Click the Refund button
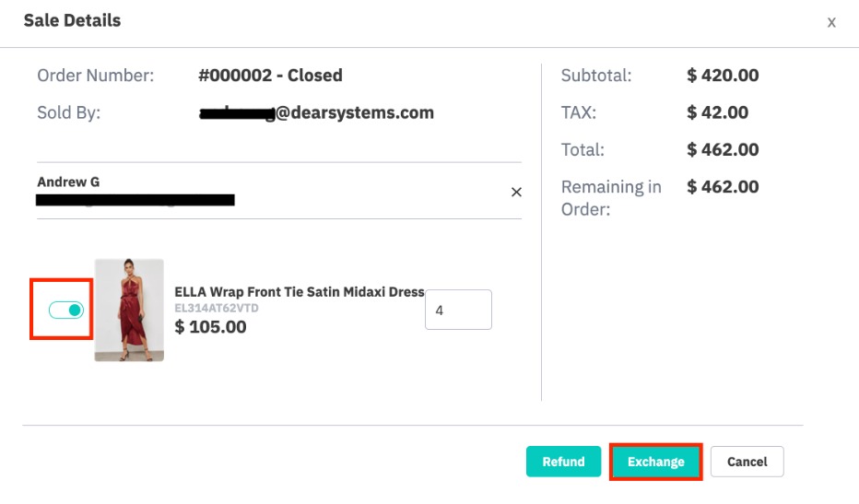 click(563, 462)
